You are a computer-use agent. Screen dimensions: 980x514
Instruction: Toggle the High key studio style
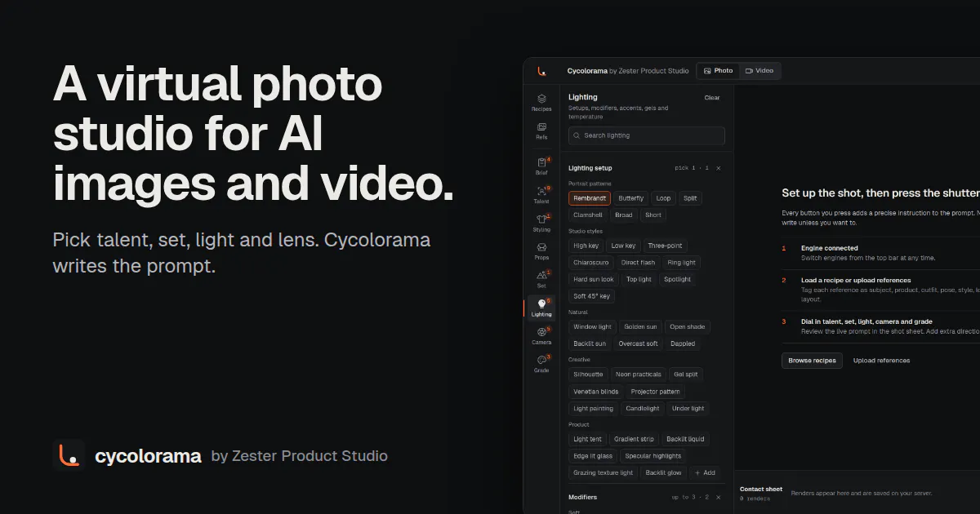coord(586,246)
